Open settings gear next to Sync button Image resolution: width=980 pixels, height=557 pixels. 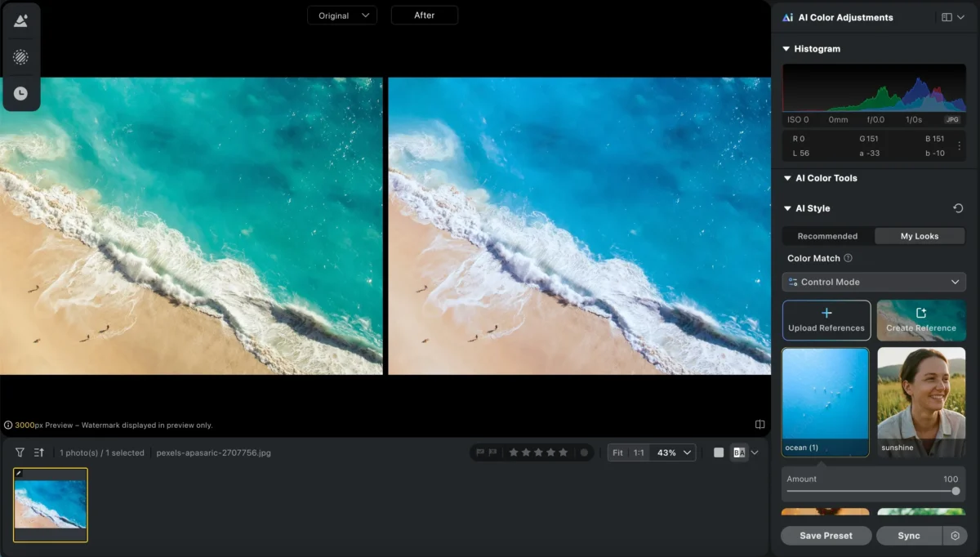click(x=955, y=536)
